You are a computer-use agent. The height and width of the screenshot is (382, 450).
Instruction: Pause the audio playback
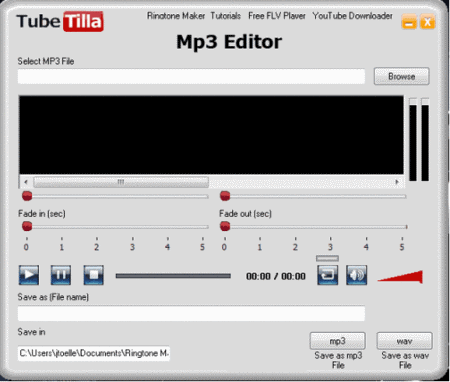pos(61,275)
